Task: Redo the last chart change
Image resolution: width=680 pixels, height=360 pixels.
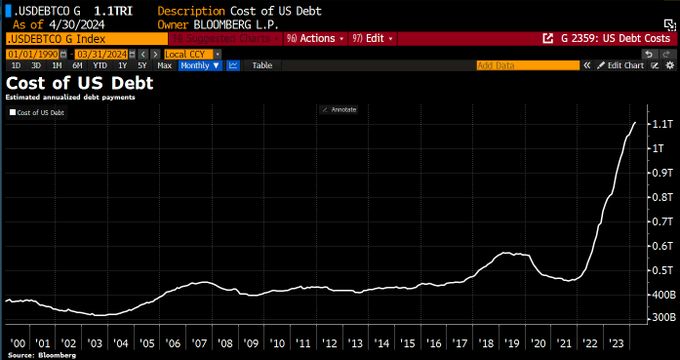Action: point(667,54)
